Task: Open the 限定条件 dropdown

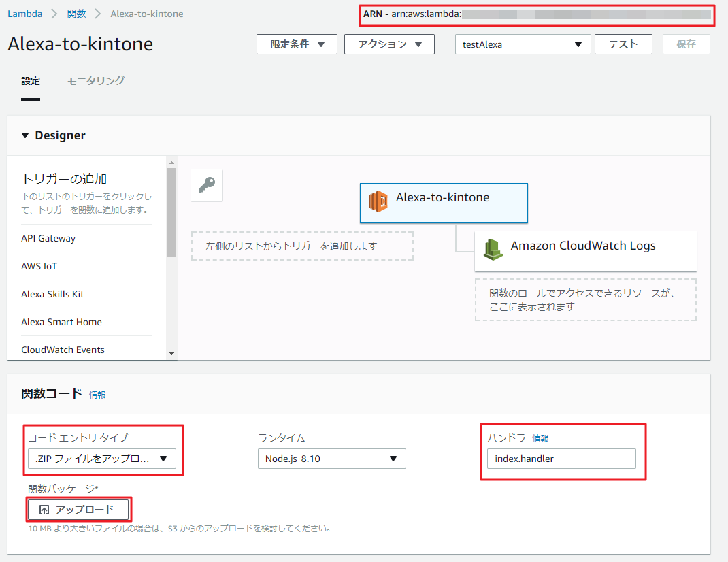Action: pos(297,44)
